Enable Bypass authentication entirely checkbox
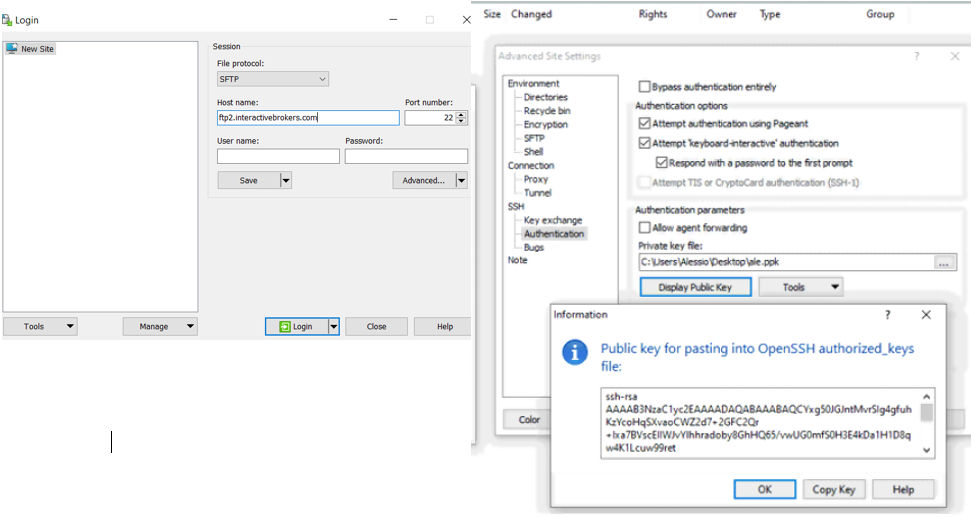 (645, 87)
